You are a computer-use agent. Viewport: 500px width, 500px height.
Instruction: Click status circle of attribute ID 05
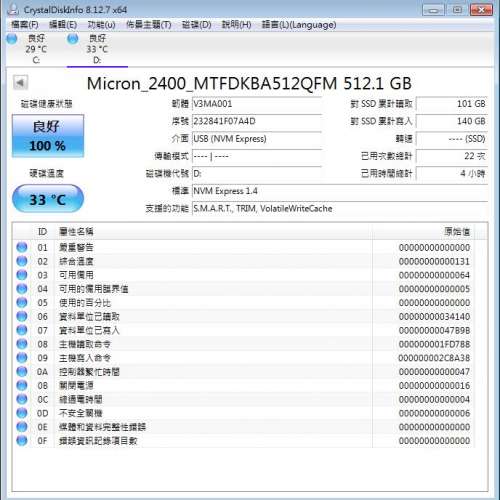pos(22,302)
